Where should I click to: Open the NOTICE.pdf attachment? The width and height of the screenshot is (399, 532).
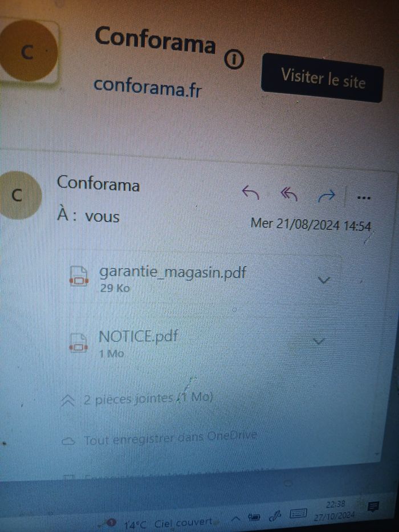[138, 336]
